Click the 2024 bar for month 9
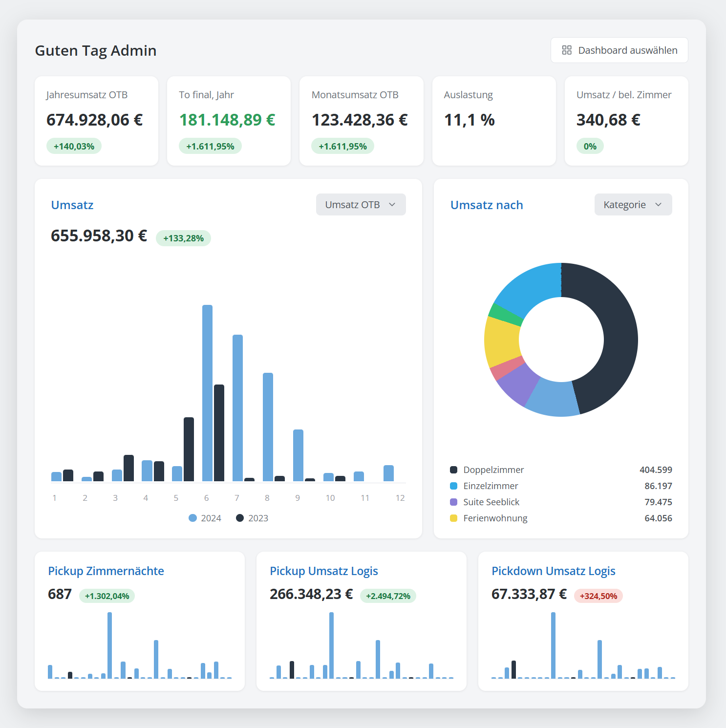This screenshot has width=726, height=728. [x=298, y=455]
